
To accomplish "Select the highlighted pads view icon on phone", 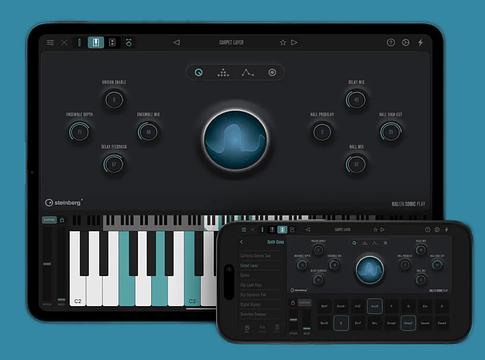I will [x=283, y=230].
